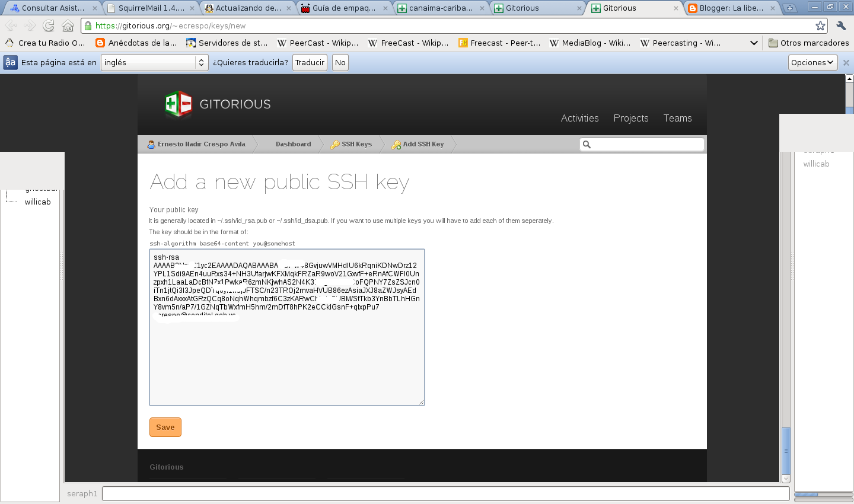Click the translate page icon
The width and height of the screenshot is (854, 504).
10,62
